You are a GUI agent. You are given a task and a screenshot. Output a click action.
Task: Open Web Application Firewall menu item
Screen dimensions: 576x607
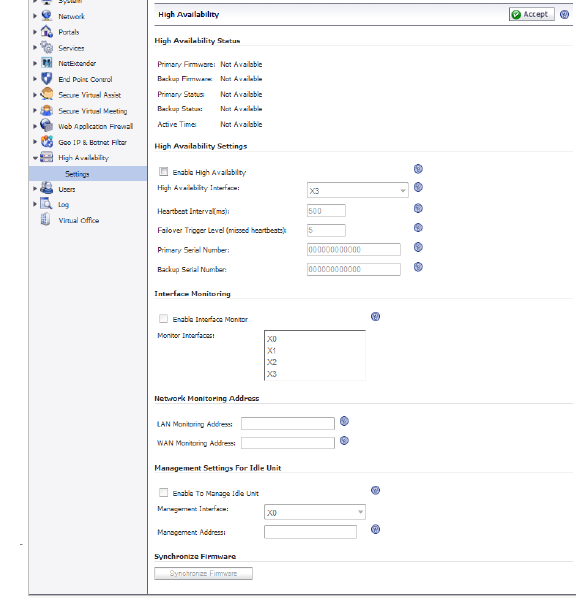[x=96, y=126]
